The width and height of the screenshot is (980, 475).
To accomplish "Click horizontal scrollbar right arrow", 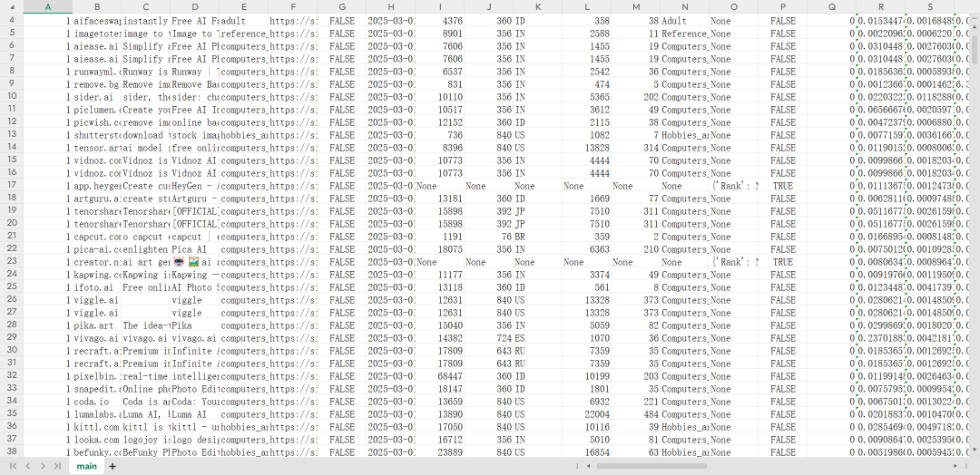I will [x=955, y=466].
